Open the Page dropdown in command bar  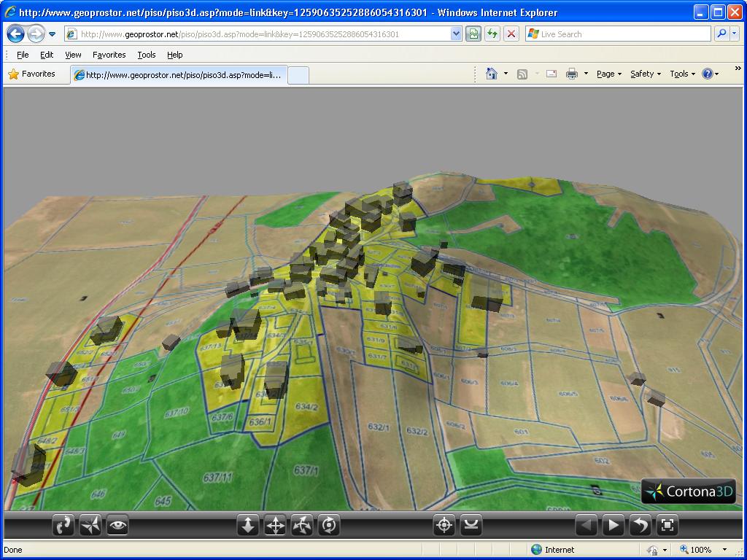(608, 74)
